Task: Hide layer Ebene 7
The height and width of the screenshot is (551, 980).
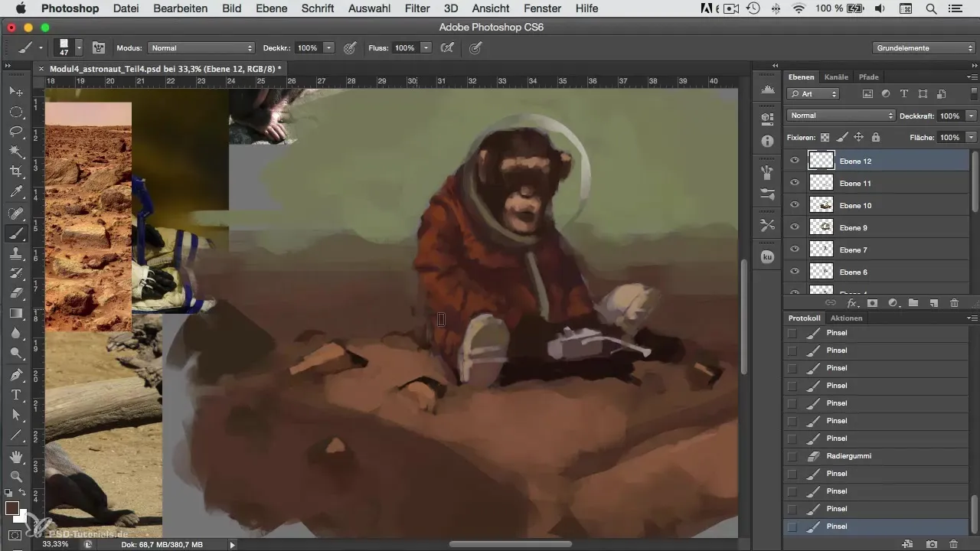Action: point(795,249)
